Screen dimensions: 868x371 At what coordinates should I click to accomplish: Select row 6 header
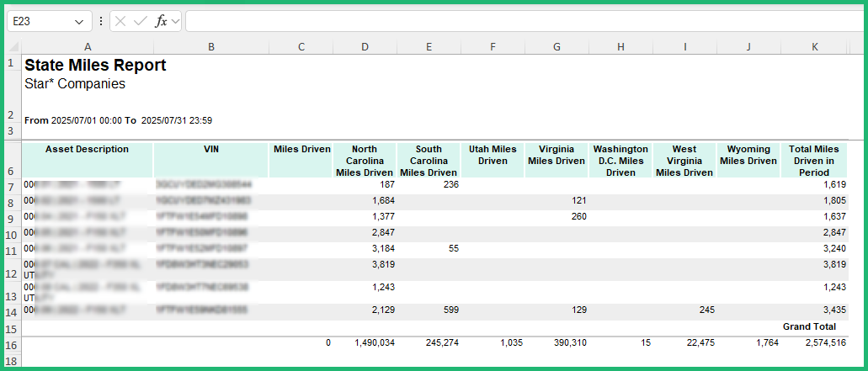(x=11, y=171)
